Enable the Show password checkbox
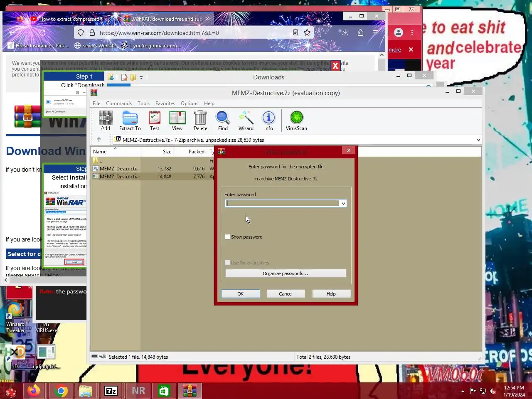532x399 pixels. (x=227, y=237)
